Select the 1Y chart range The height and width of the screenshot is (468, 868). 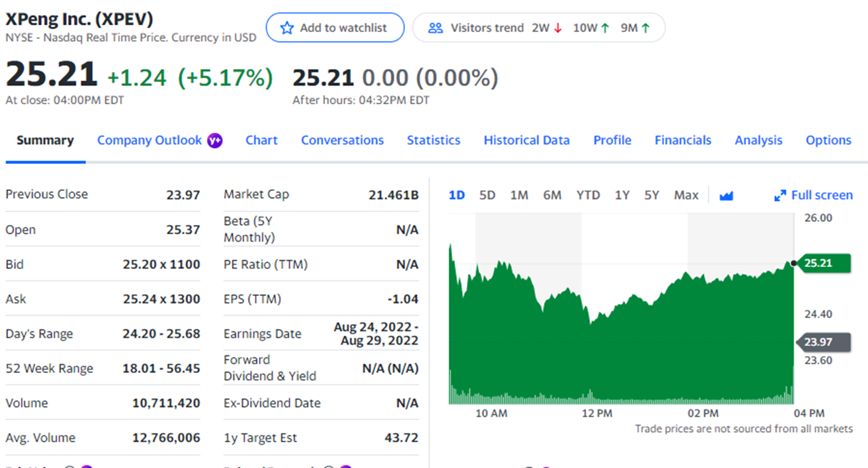[x=622, y=195]
